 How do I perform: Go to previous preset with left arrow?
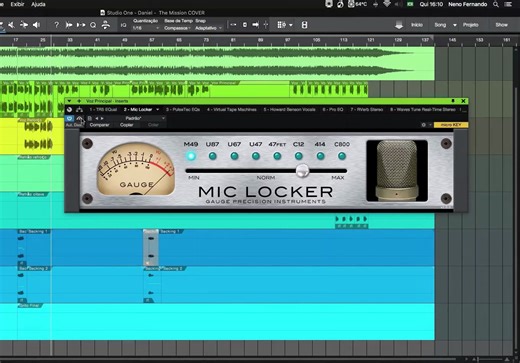[x=97, y=118]
